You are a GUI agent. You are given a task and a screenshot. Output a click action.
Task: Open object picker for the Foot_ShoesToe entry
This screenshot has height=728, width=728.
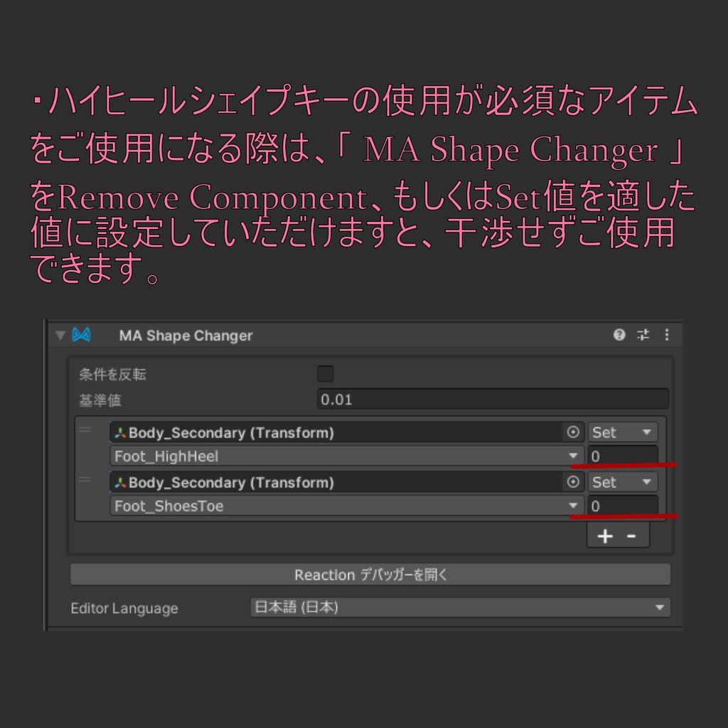click(573, 482)
